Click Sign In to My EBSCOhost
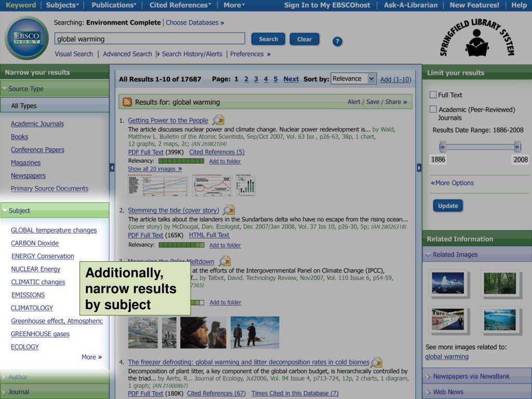532x399 pixels. [x=327, y=5]
